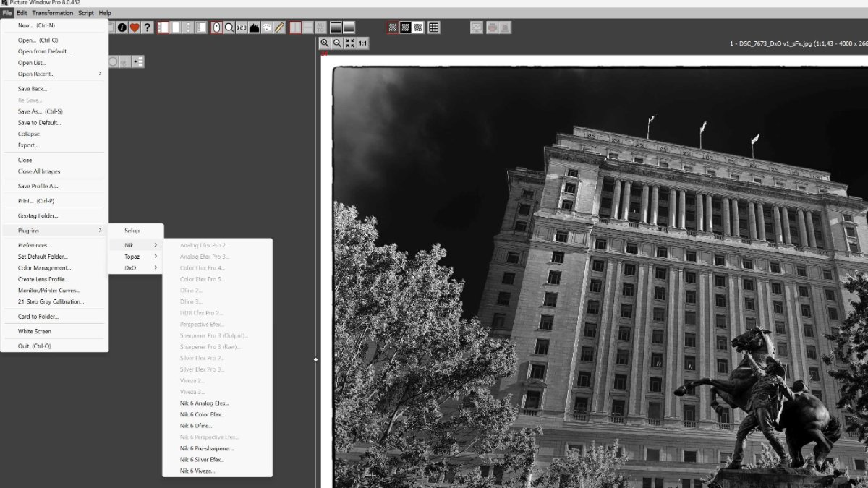Toggle the mouse pointer readout mode
This screenshot has width=868, height=488.
217,27
